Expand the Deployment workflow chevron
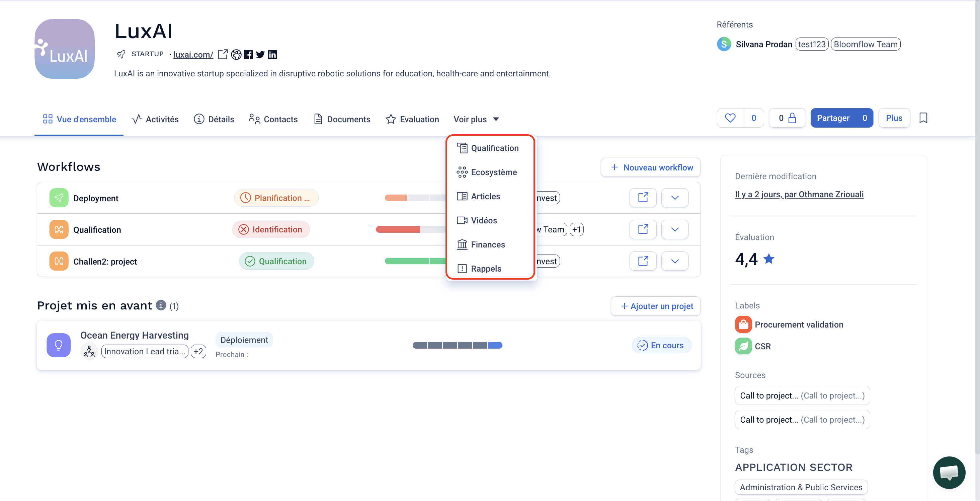Image resolution: width=980 pixels, height=501 pixels. pyautogui.click(x=674, y=198)
